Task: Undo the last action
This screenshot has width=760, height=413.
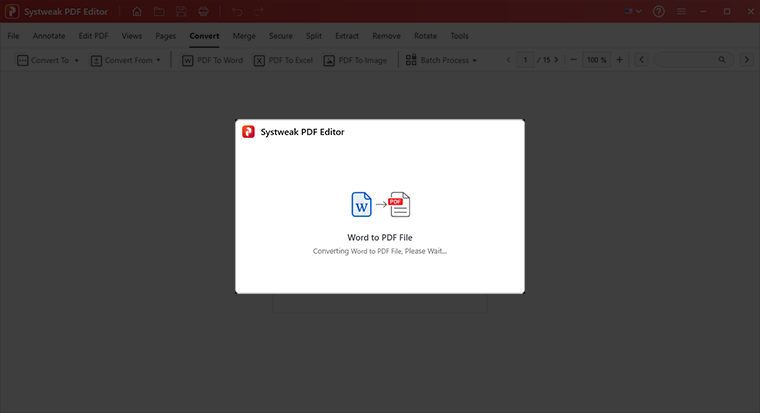Action: (x=237, y=11)
